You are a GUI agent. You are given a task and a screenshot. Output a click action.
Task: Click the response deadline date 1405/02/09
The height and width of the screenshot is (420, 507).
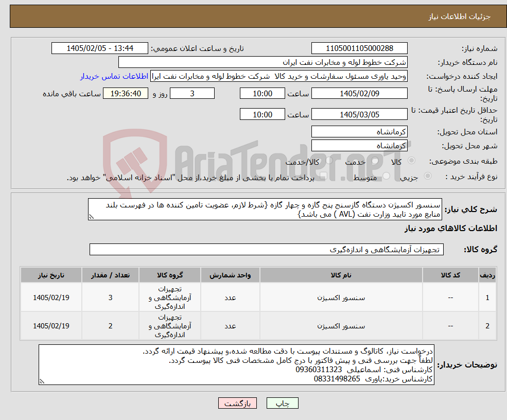pyautogui.click(x=359, y=94)
